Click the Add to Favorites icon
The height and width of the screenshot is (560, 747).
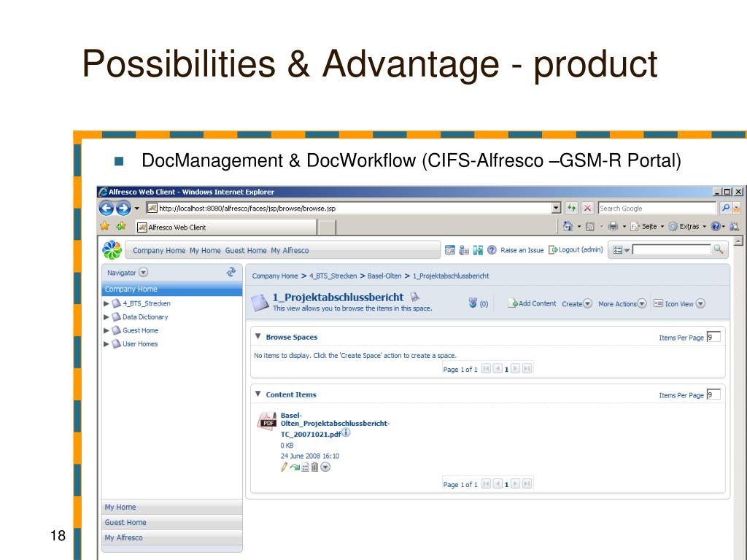(121, 226)
